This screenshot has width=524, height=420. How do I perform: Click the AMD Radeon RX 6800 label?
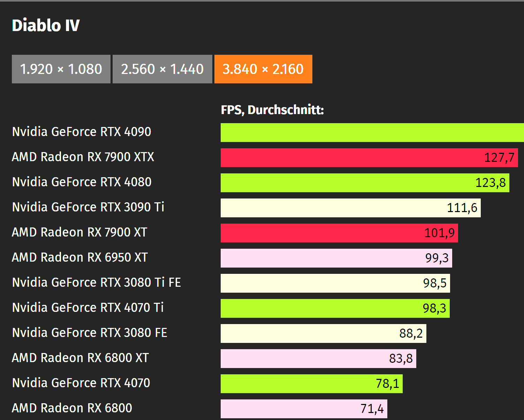72,408
